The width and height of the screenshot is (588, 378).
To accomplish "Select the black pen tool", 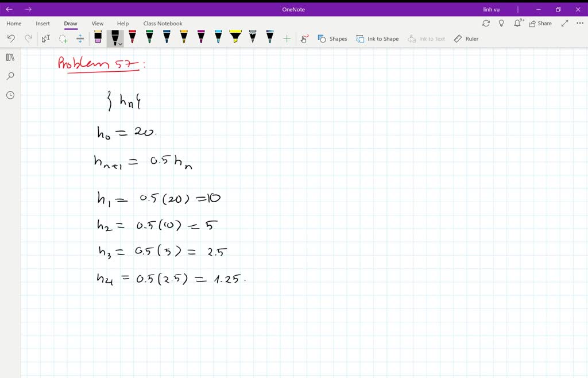I will click(x=114, y=36).
